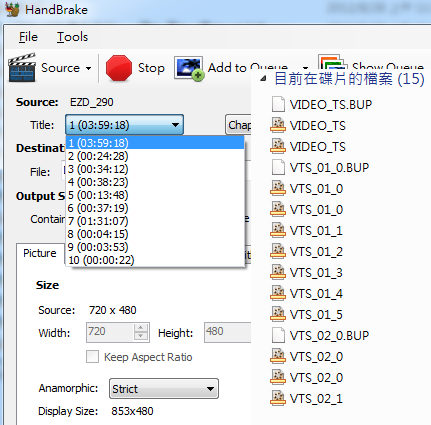Click the Source toolbar button label
This screenshot has width=431, height=425.
click(60, 68)
